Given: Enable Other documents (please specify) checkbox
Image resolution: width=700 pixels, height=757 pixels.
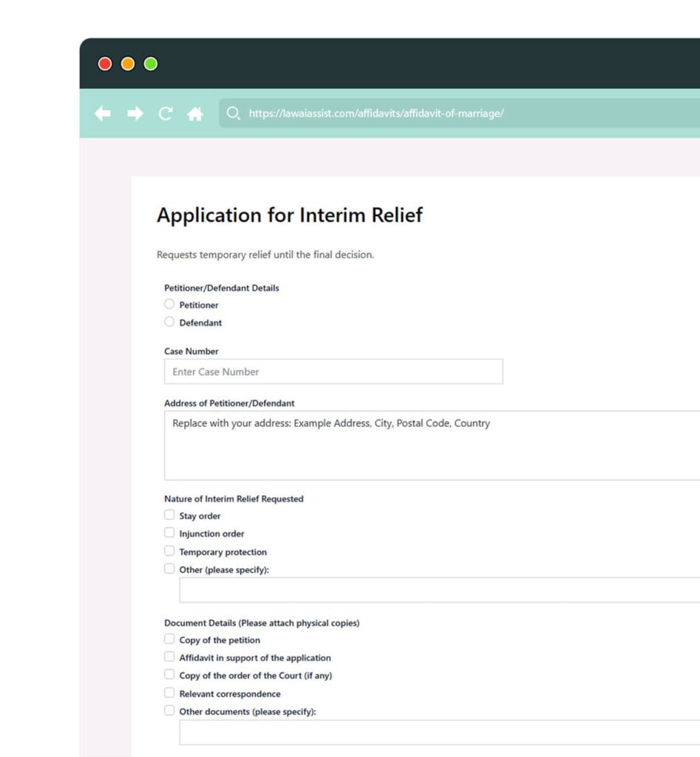Looking at the screenshot, I should (x=169, y=710).
